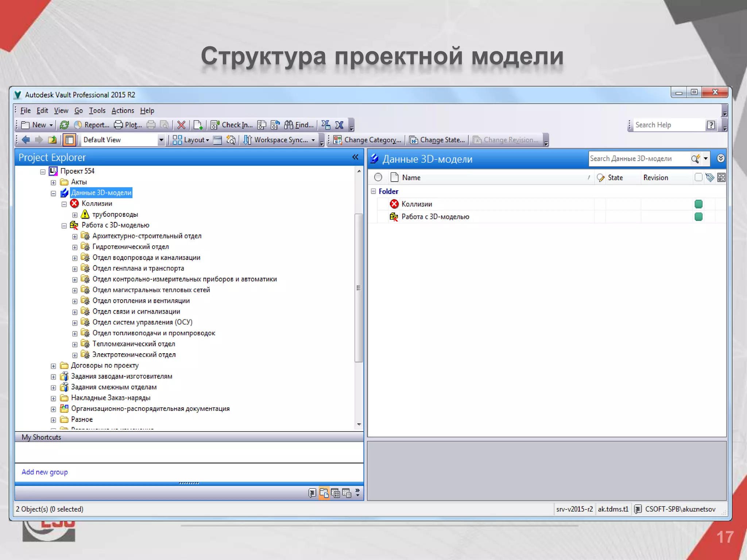
Task: Sort by the State column header
Action: (615, 178)
